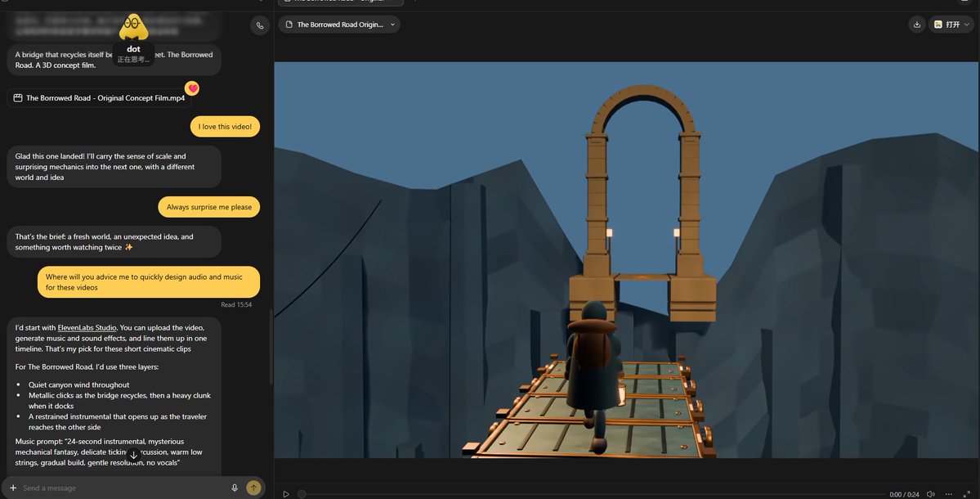Click the heart reaction on the video attachment
The width and height of the screenshot is (980, 499).
193,89
